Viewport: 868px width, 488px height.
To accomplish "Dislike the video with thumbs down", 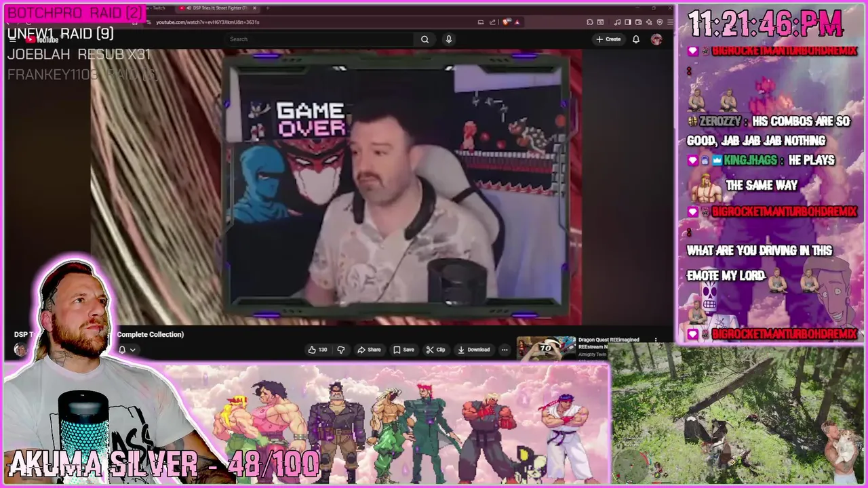I will click(x=341, y=350).
